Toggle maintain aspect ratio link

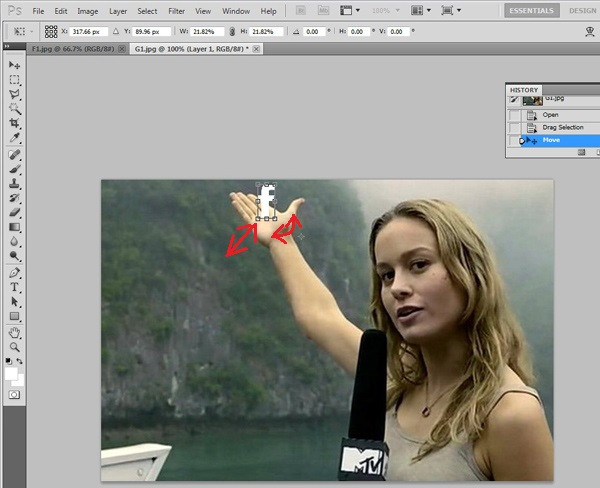coord(232,32)
